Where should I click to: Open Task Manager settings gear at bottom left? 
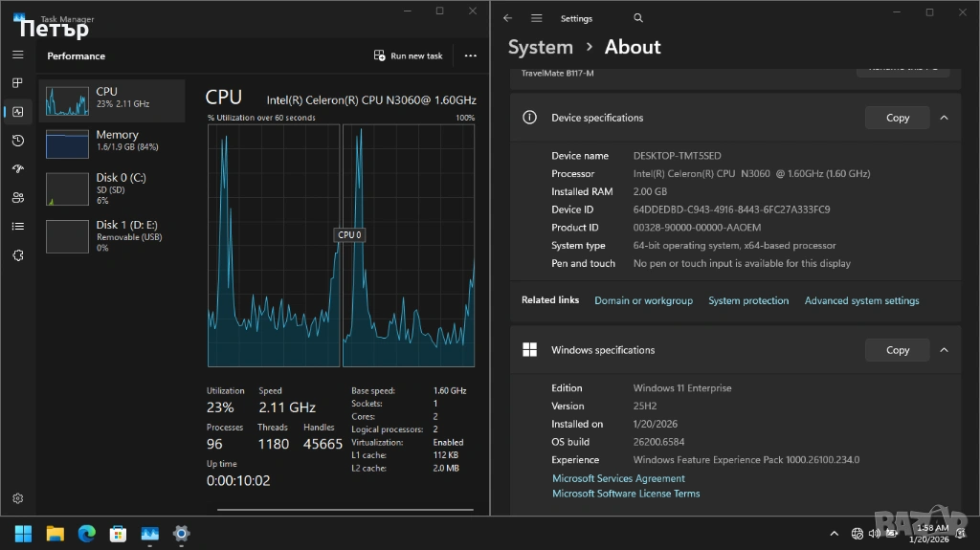(x=17, y=498)
